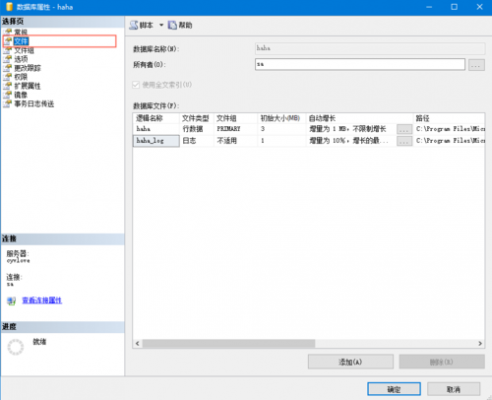Open autogrowth settings for haha_log file
Screen dimensions: 492x400
click(404, 141)
